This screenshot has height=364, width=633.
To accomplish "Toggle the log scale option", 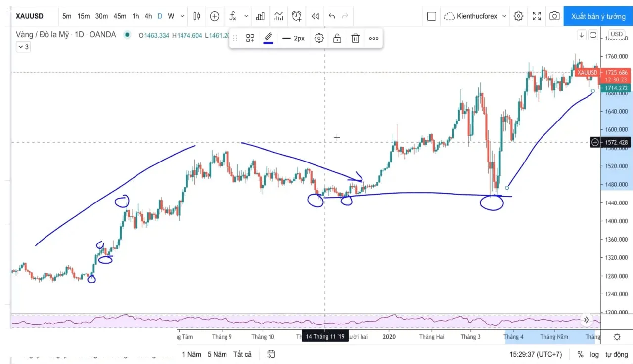I will pyautogui.click(x=594, y=354).
